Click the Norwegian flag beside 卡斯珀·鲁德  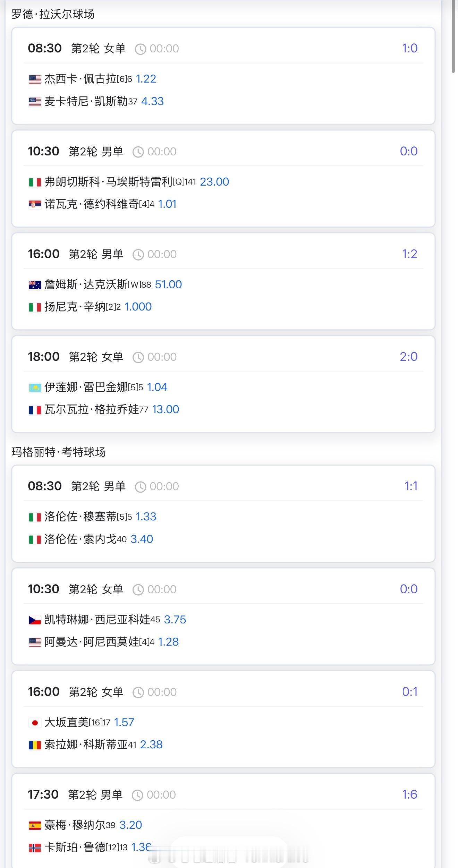click(x=35, y=848)
